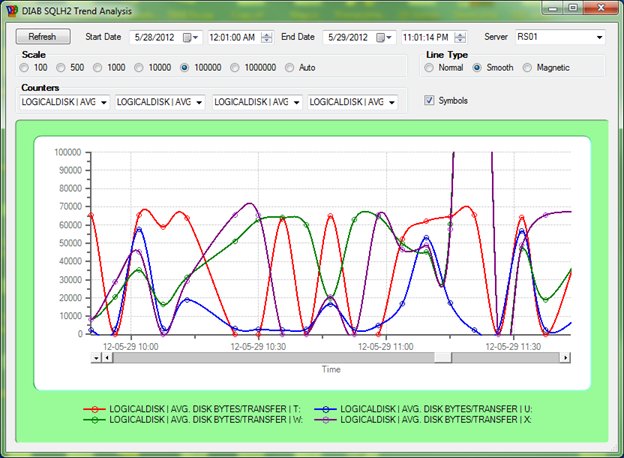Open the second Counters dropdown

160,102
